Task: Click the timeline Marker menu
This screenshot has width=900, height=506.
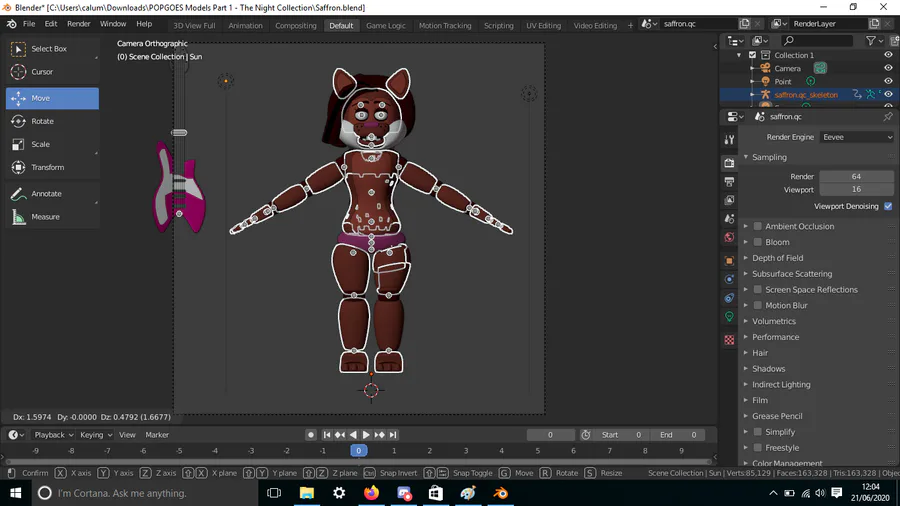Action: 157,435
